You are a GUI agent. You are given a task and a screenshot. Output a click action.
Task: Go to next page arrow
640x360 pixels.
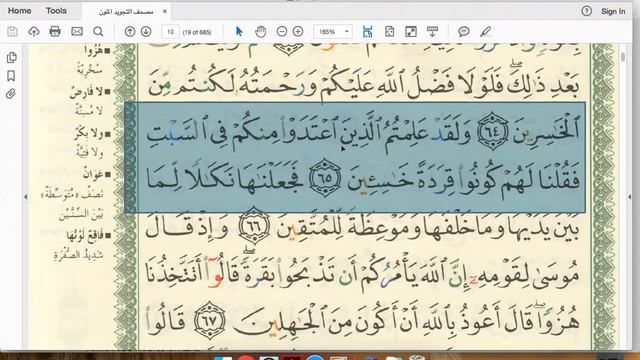tap(146, 31)
